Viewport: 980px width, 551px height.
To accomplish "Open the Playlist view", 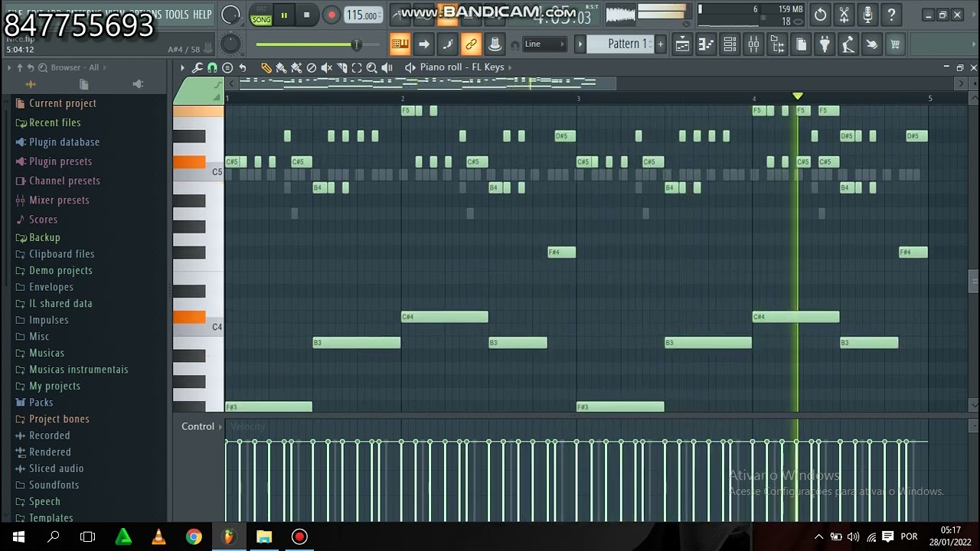I will tap(682, 44).
